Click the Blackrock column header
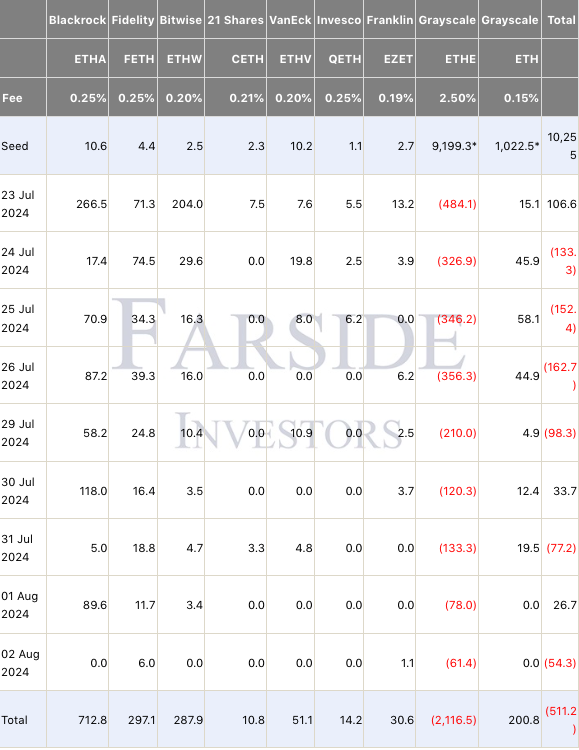 pos(78,20)
